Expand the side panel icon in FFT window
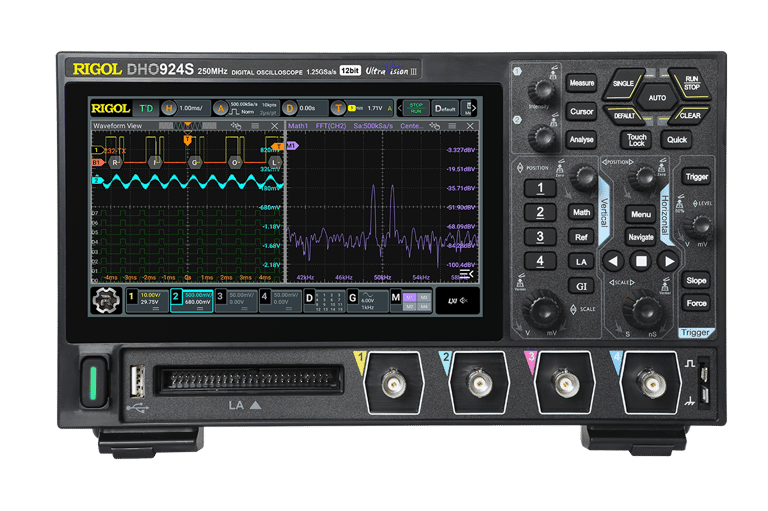The image size is (768, 511). pos(466,273)
